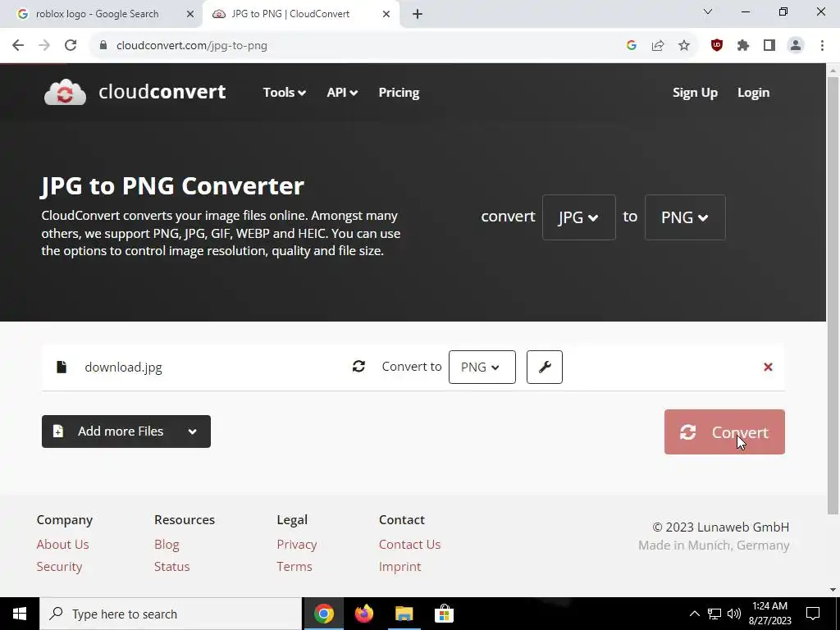Expand the Add more Files arrow
Screen dimensions: 840x630
[x=192, y=431]
